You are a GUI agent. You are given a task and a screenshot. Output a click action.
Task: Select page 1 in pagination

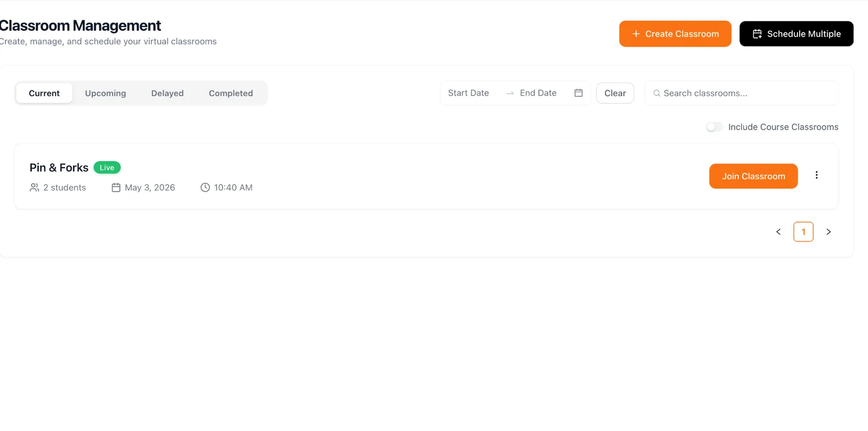coord(803,231)
